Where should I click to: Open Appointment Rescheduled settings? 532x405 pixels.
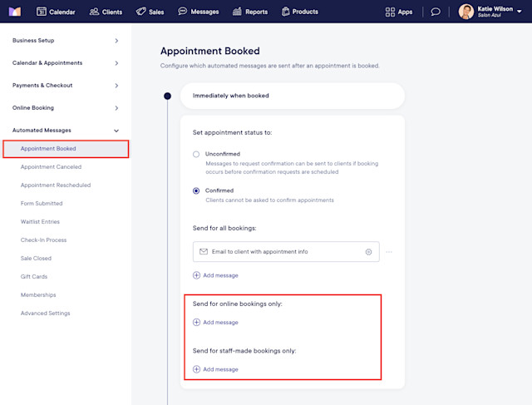pyautogui.click(x=56, y=185)
